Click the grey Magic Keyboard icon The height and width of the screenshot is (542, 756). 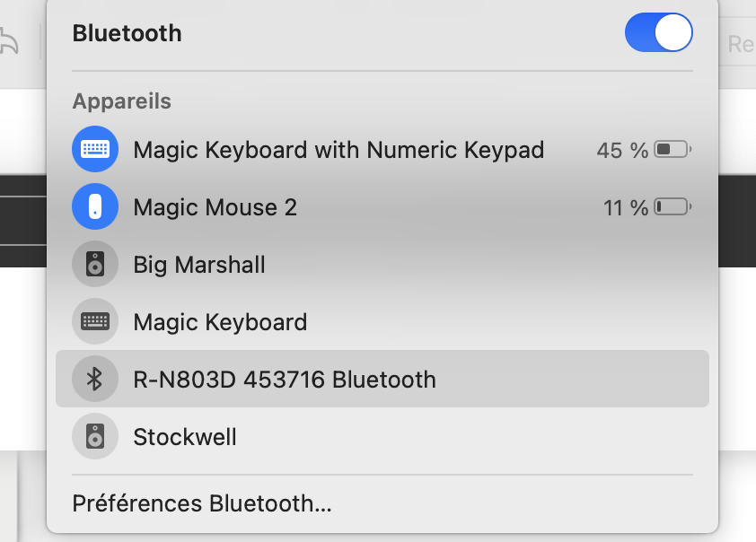tap(94, 322)
